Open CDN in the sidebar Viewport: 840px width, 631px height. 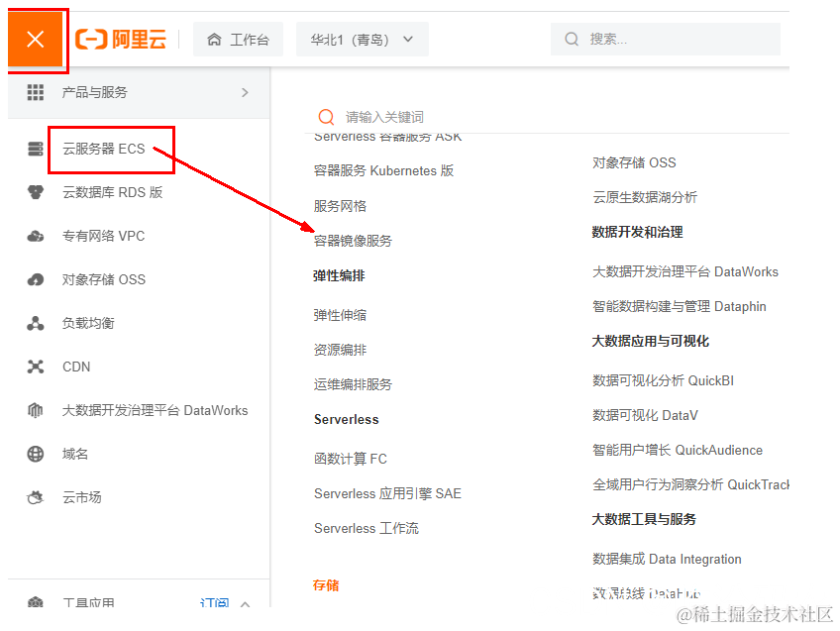76,367
